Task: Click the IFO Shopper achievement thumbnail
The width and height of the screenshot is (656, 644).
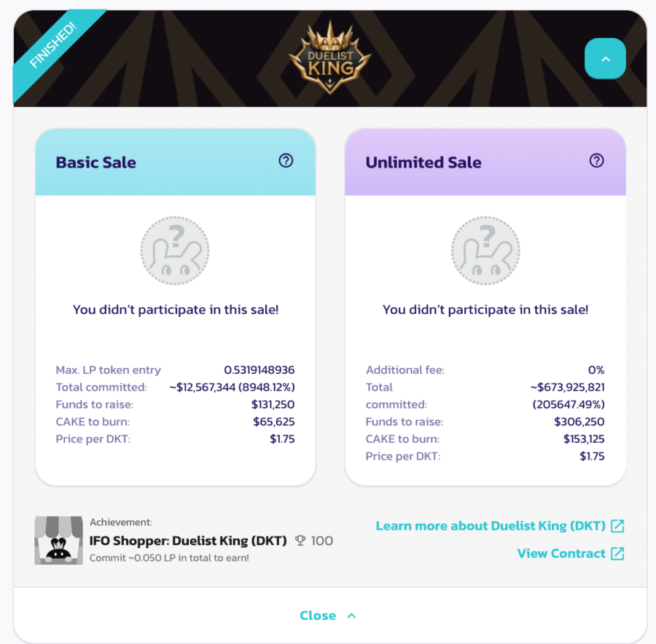Action: point(58,541)
